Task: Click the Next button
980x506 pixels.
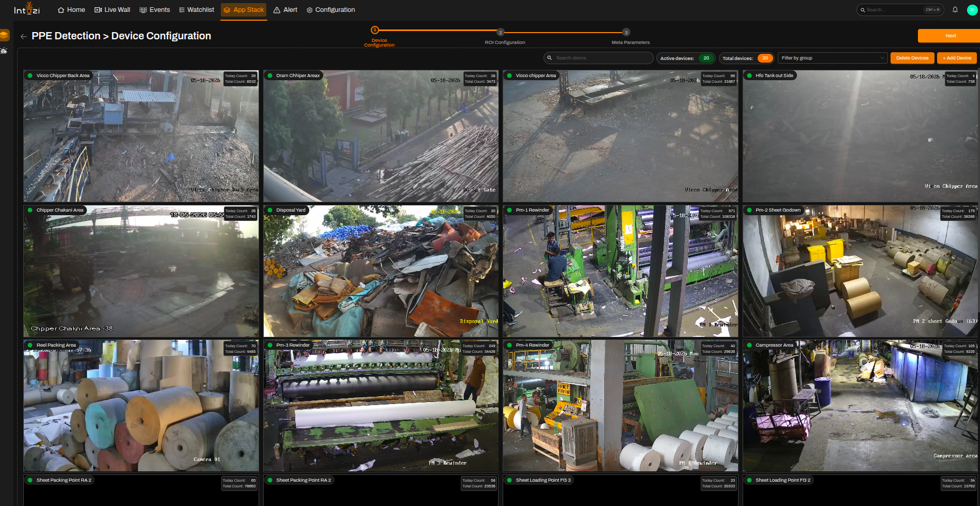Action: coord(951,36)
